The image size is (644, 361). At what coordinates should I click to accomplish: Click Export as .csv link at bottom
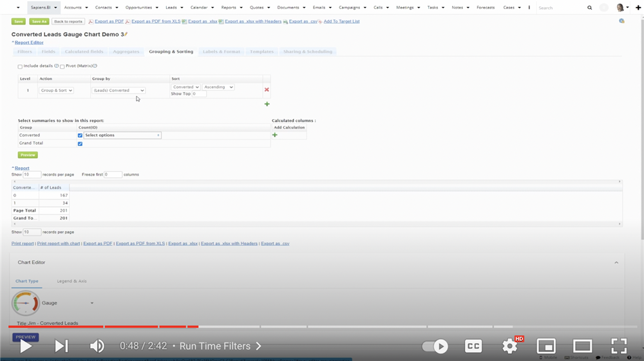tap(276, 244)
